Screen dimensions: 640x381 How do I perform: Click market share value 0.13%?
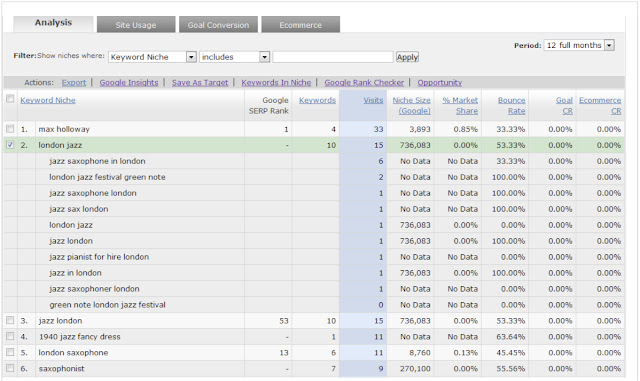coord(465,353)
